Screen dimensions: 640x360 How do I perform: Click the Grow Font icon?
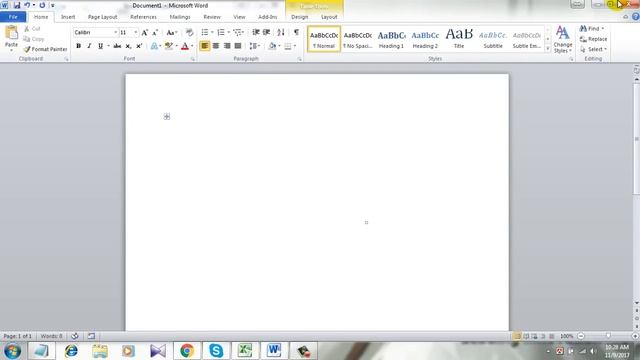tap(144, 32)
